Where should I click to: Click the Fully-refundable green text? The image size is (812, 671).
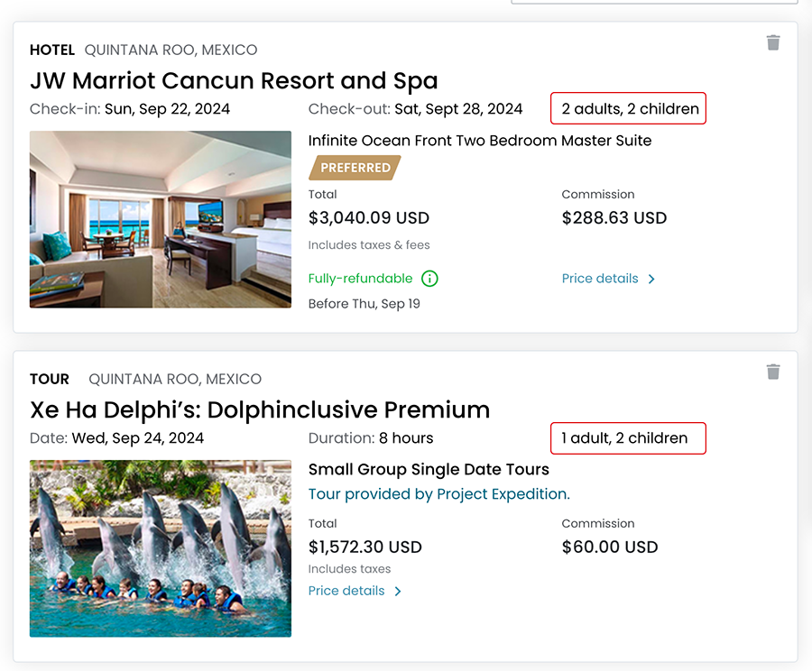point(360,279)
